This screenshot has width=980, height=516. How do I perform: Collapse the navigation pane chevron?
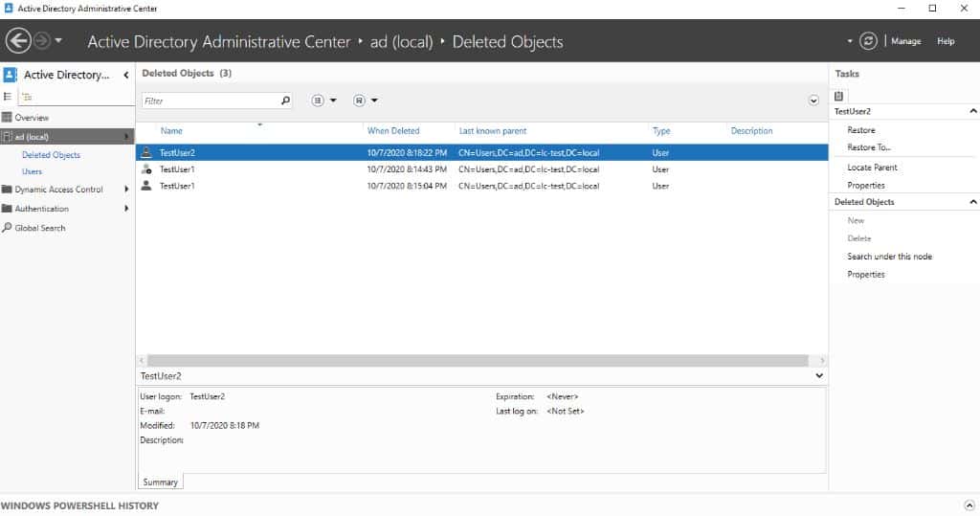(126, 75)
